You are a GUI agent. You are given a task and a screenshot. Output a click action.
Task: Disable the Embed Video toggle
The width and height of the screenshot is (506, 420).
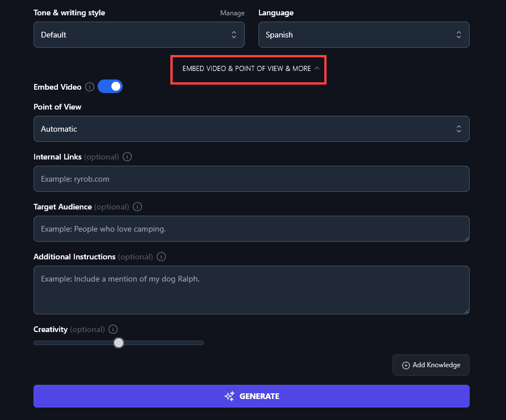pyautogui.click(x=110, y=86)
